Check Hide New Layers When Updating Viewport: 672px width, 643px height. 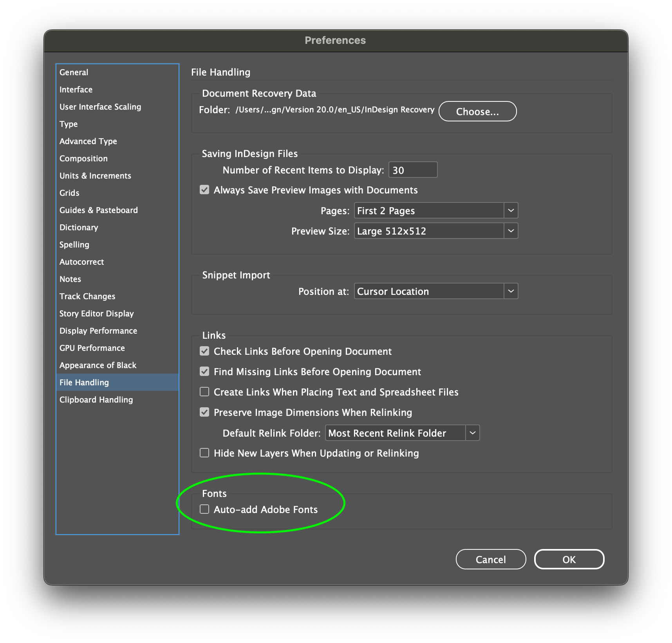pyautogui.click(x=204, y=453)
